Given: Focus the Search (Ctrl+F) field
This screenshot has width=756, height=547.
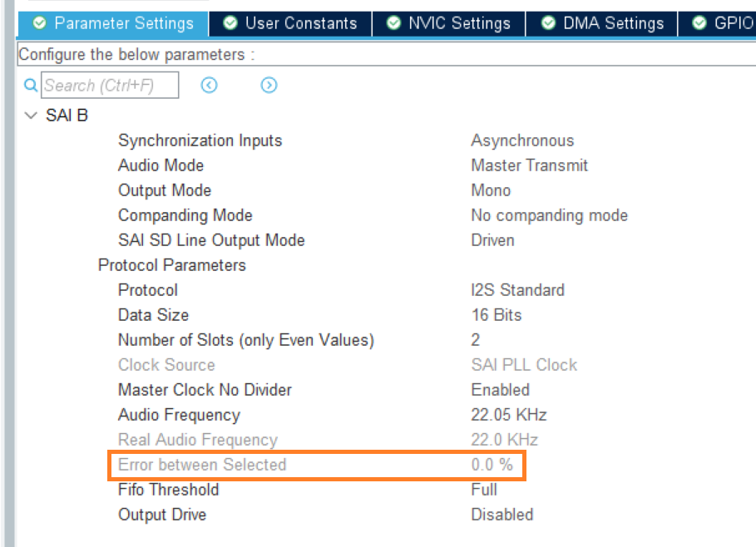Looking at the screenshot, I should (110, 85).
